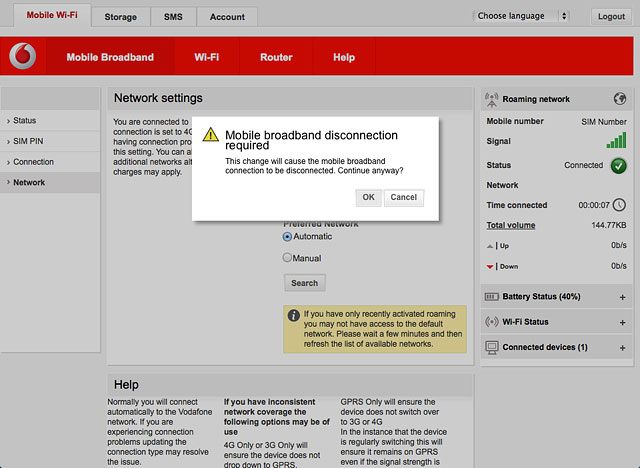Select the Automatic preferred network radio
The width and height of the screenshot is (640, 468).
point(287,237)
